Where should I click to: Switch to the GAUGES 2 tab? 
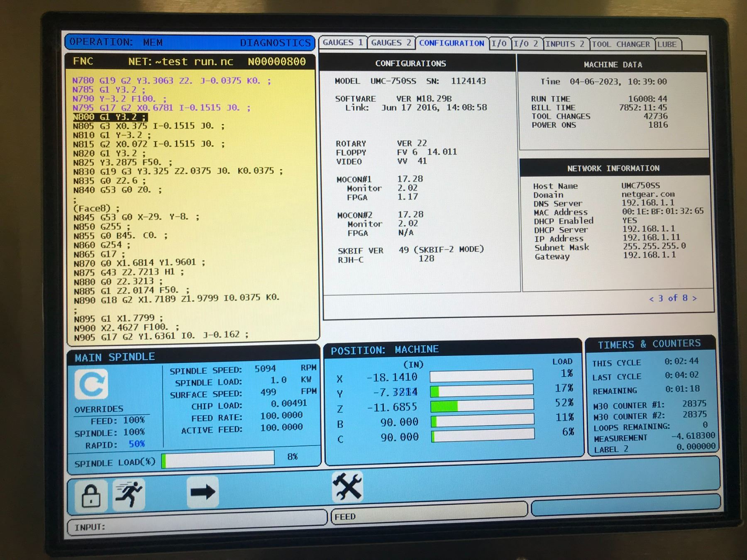391,43
